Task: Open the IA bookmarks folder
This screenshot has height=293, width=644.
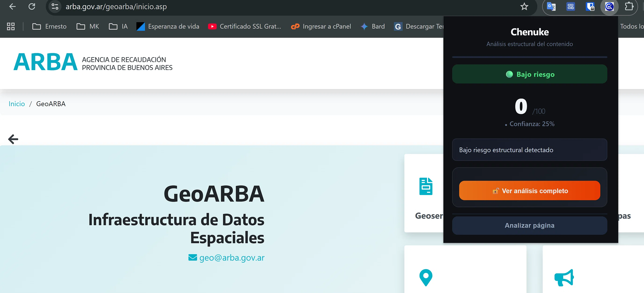Action: pos(118,26)
